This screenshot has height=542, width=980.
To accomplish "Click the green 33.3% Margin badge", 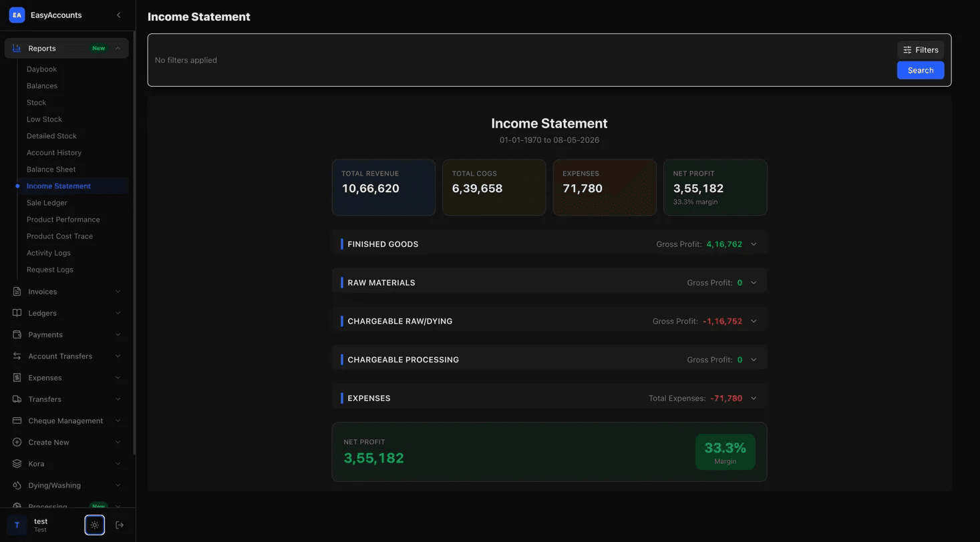I will pos(725,452).
